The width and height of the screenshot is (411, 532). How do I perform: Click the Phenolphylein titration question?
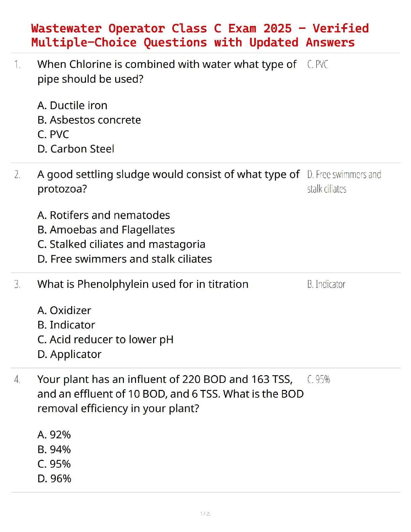[143, 284]
